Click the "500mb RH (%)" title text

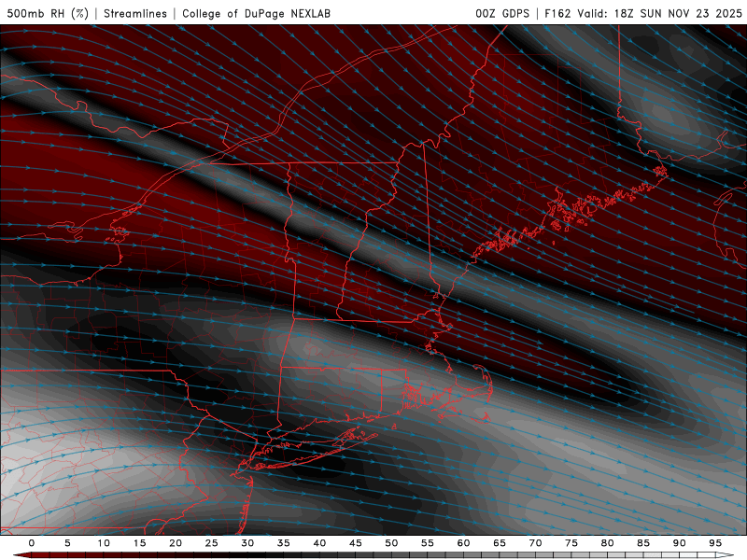[x=48, y=13]
